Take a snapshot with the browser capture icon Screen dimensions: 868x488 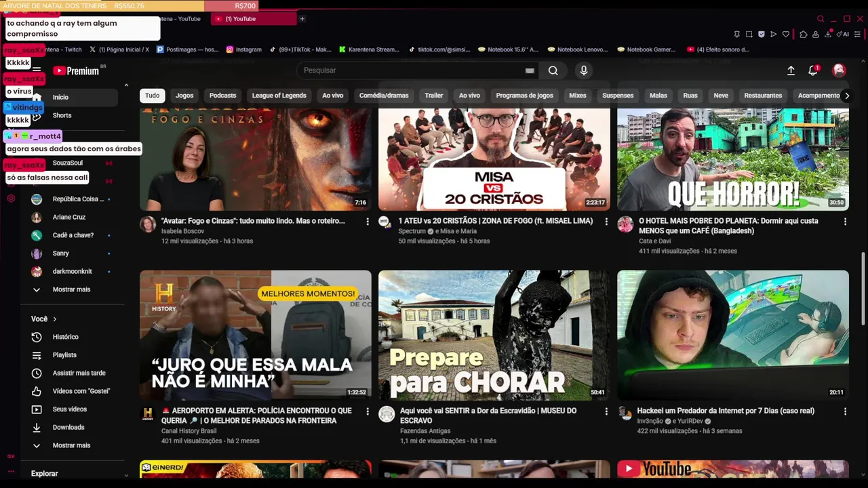click(x=749, y=35)
